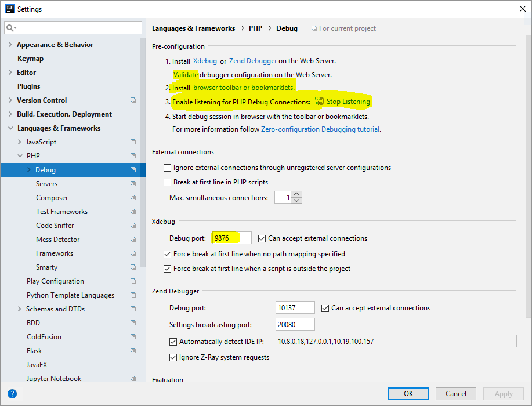Select the Keymap settings page
Screen dimensions: 532x406
(30, 59)
